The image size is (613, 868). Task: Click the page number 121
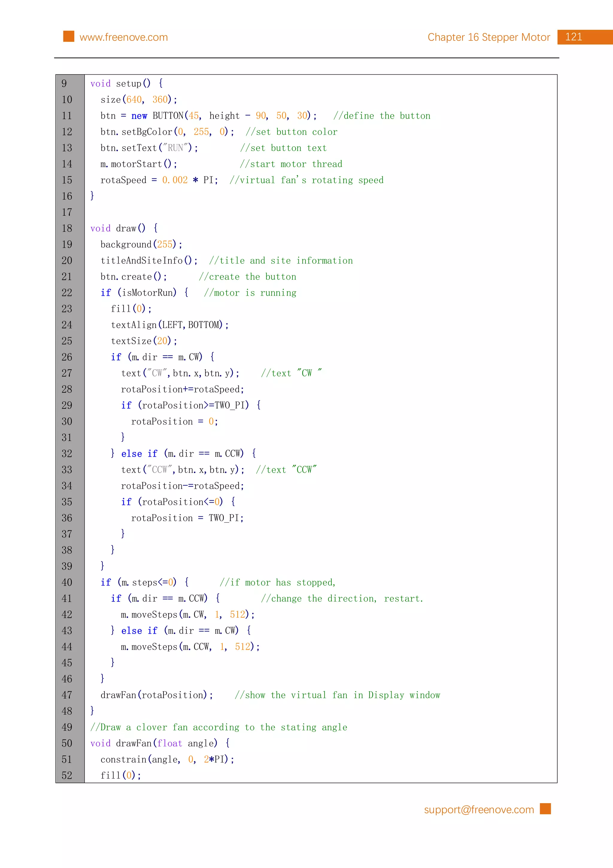[x=573, y=37]
